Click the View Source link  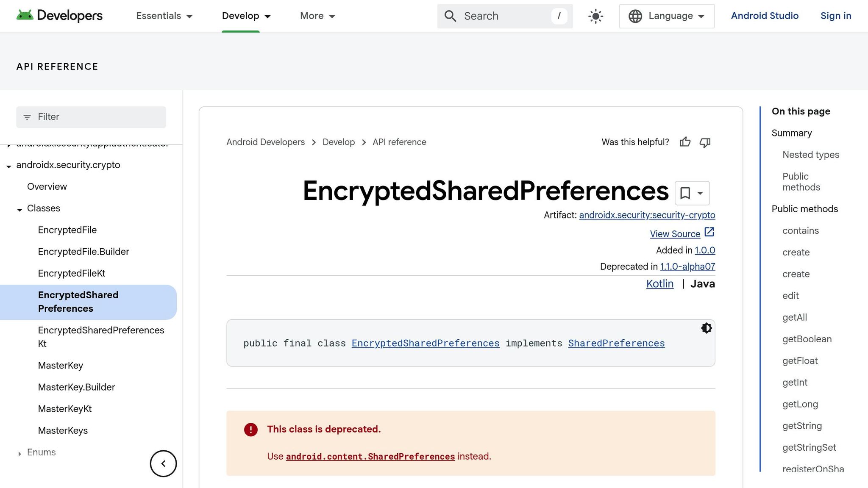(x=675, y=234)
